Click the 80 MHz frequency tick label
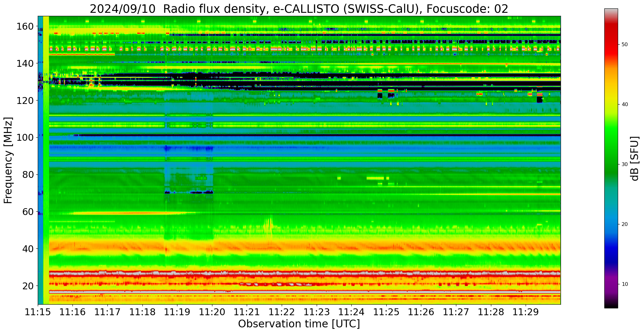Viewport: 644px width, 333px height. tap(28, 175)
